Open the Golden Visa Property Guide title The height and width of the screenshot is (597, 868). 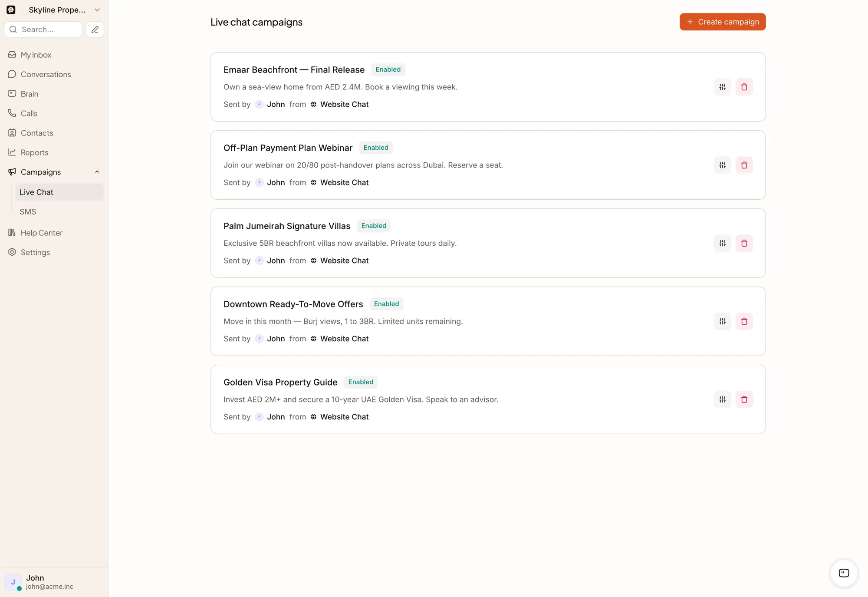(x=280, y=382)
